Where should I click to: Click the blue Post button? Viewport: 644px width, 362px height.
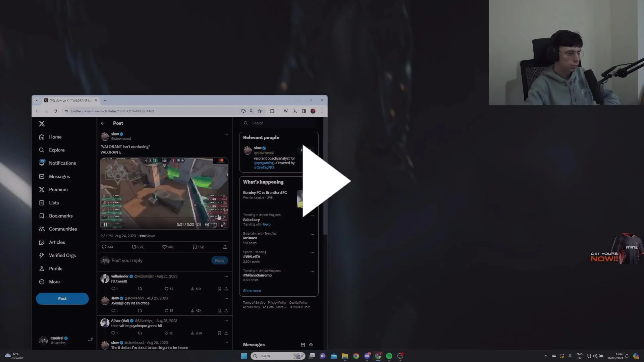(62, 299)
